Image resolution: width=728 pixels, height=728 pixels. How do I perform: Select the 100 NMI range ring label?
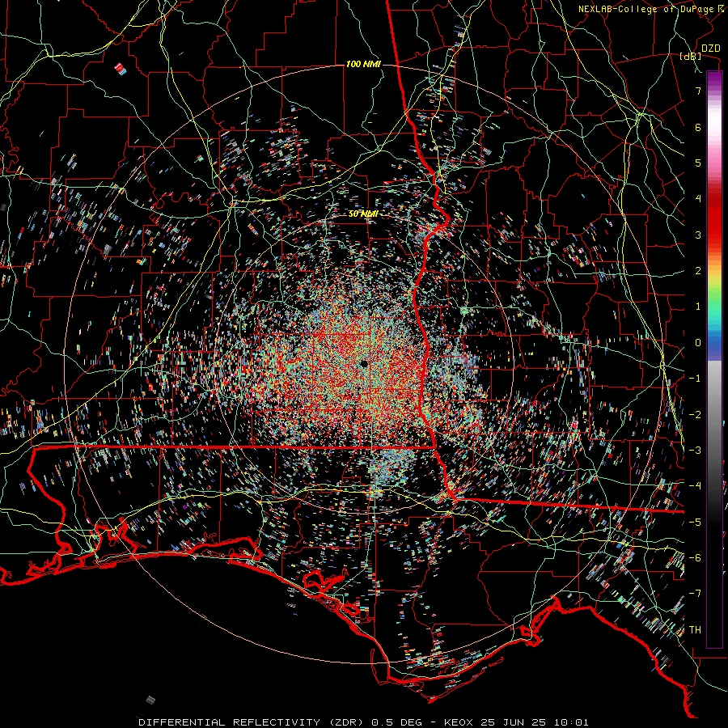tap(363, 64)
